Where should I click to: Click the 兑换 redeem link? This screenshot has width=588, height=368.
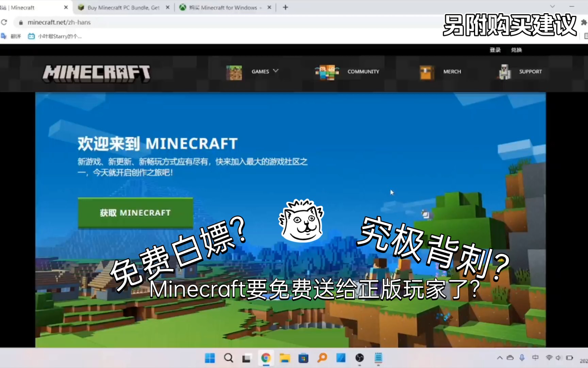[x=516, y=50]
